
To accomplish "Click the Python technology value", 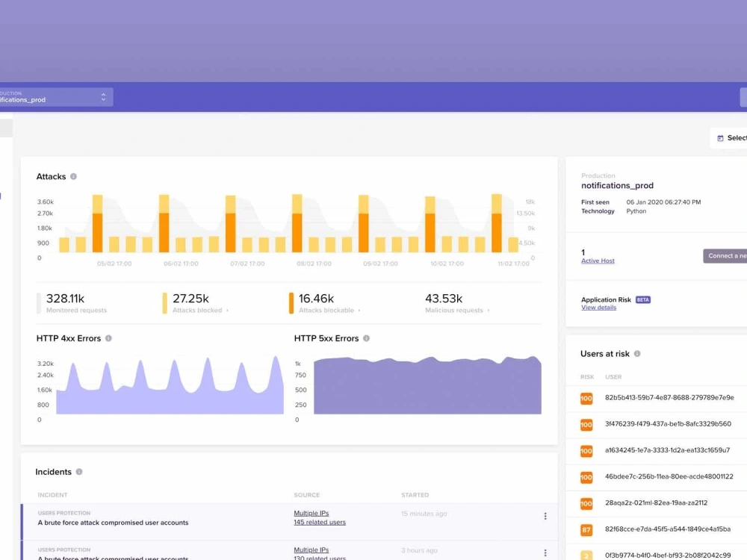I will [x=636, y=211].
